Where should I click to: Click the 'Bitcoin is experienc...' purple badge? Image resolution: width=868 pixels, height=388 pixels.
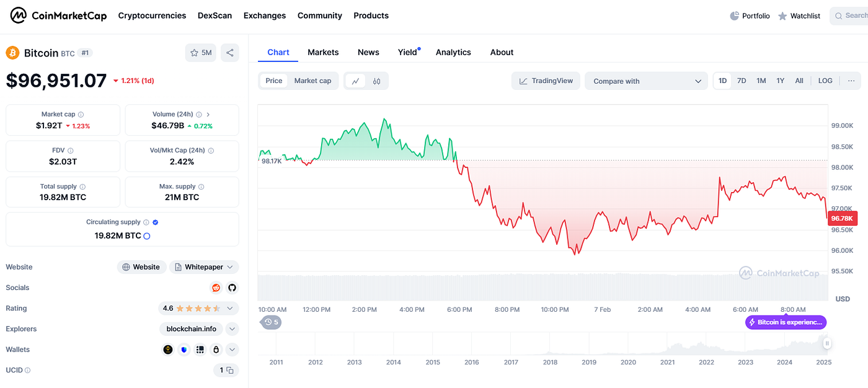tap(786, 322)
